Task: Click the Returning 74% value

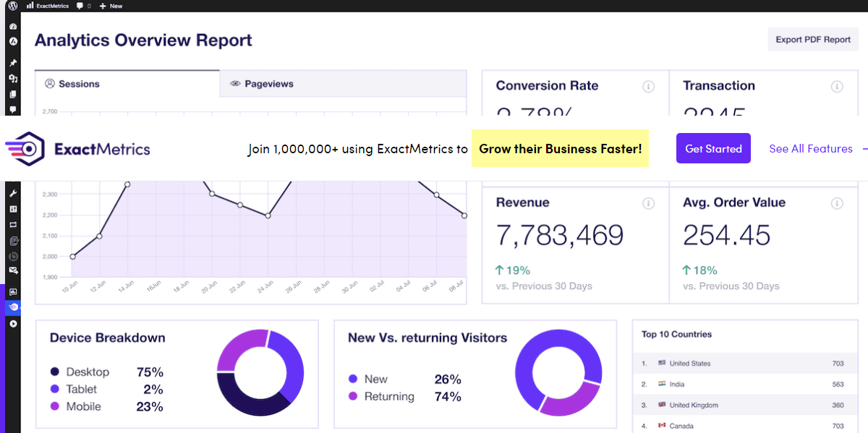Action: click(x=448, y=397)
